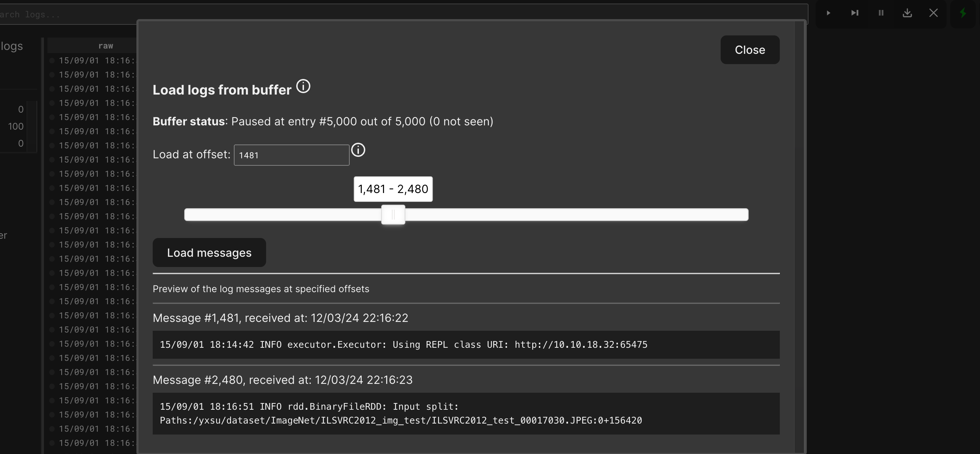
Task: Click info icon beside Load logs heading
Action: 303,86
